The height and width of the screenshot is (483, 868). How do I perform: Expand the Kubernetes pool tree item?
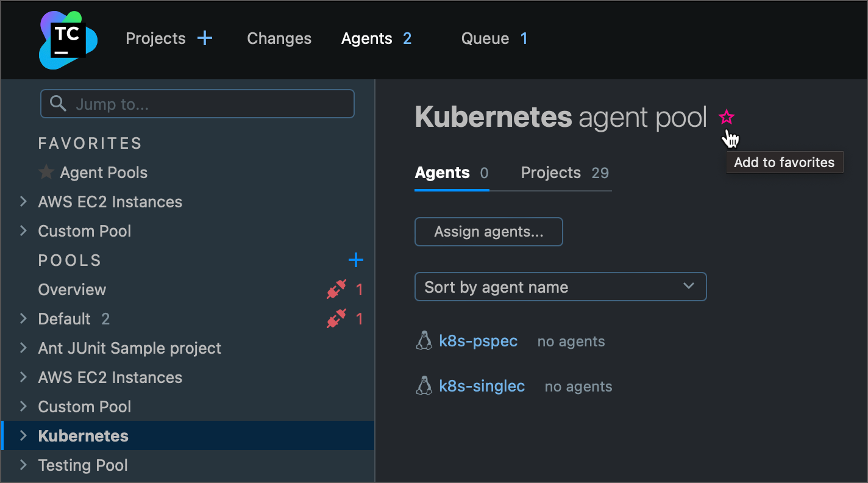coord(24,435)
